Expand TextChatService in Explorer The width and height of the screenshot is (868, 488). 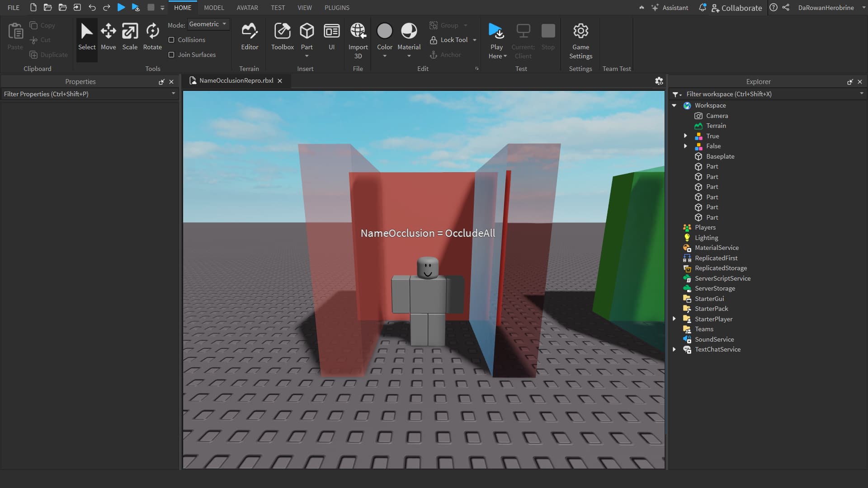[674, 349]
